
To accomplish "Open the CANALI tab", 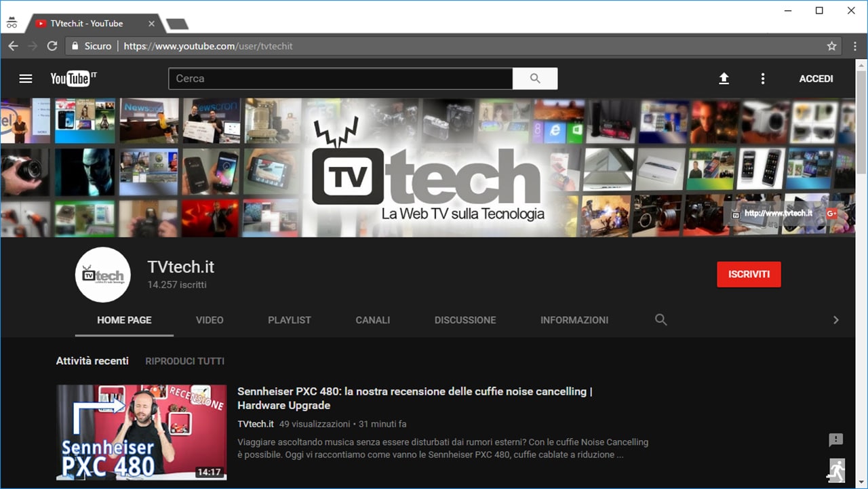I will tap(373, 320).
